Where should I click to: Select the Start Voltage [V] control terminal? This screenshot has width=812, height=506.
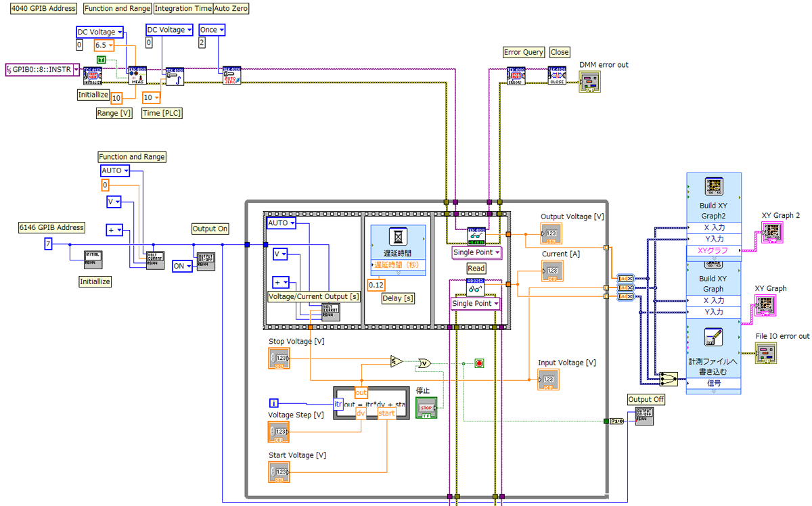tap(279, 472)
